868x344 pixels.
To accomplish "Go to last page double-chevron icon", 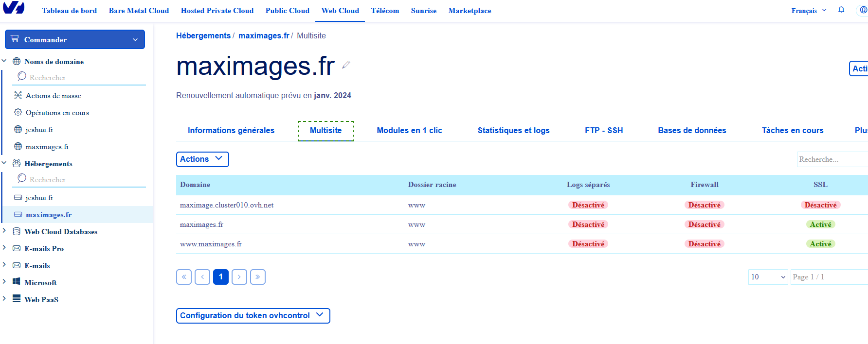I will click(258, 277).
